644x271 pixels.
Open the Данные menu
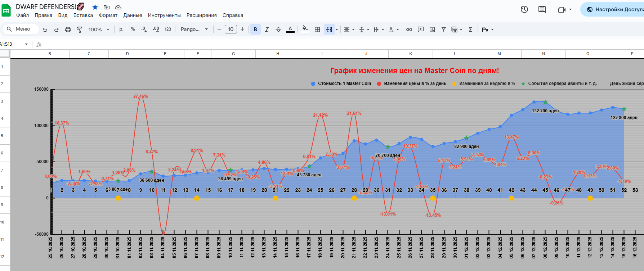pyautogui.click(x=133, y=15)
